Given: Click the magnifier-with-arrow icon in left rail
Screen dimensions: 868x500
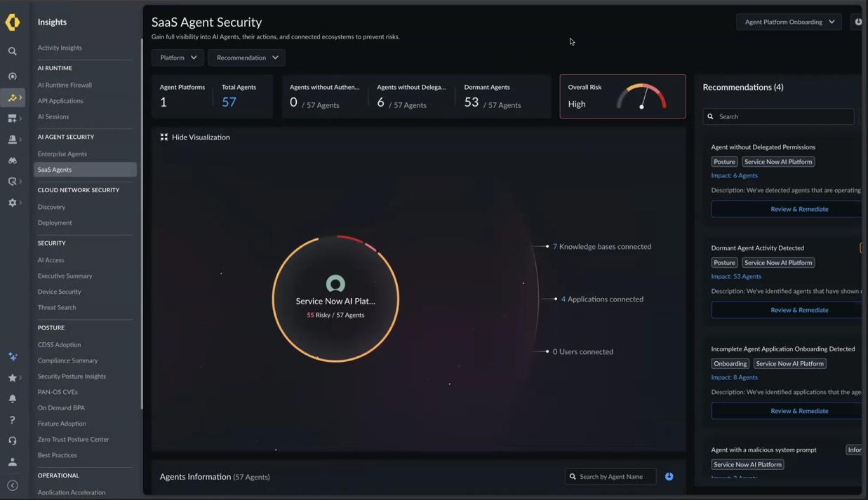Looking at the screenshot, I should (12, 182).
